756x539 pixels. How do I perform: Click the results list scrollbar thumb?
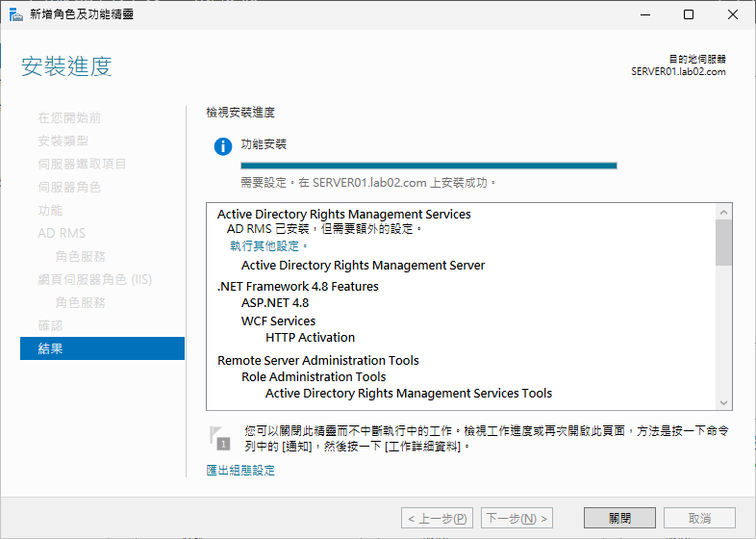pos(723,243)
